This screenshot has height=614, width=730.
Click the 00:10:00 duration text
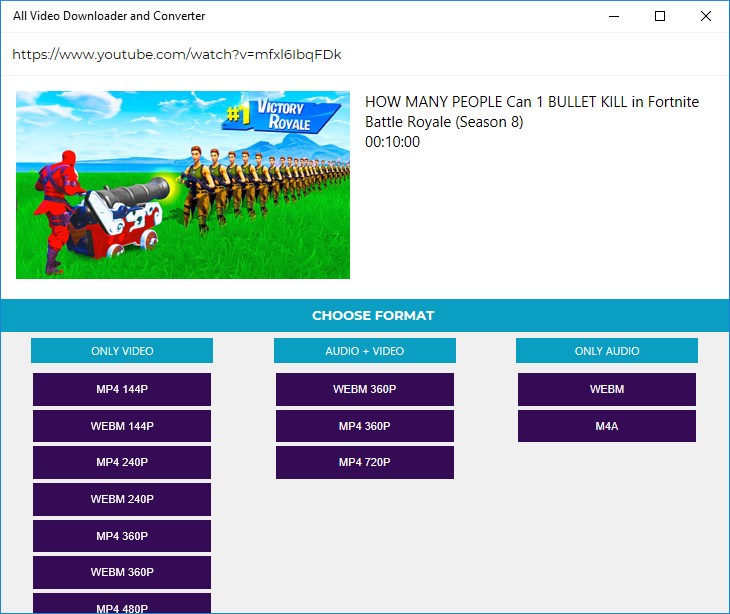pyautogui.click(x=392, y=142)
